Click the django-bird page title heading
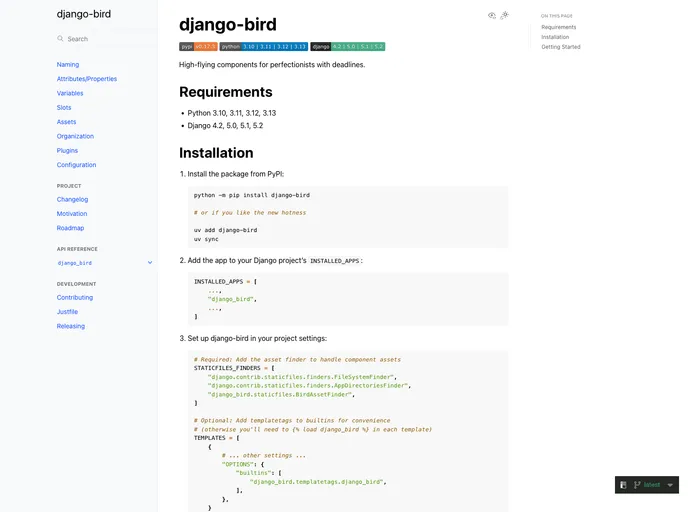Screen dimensions: 688x512 [x=228, y=25]
